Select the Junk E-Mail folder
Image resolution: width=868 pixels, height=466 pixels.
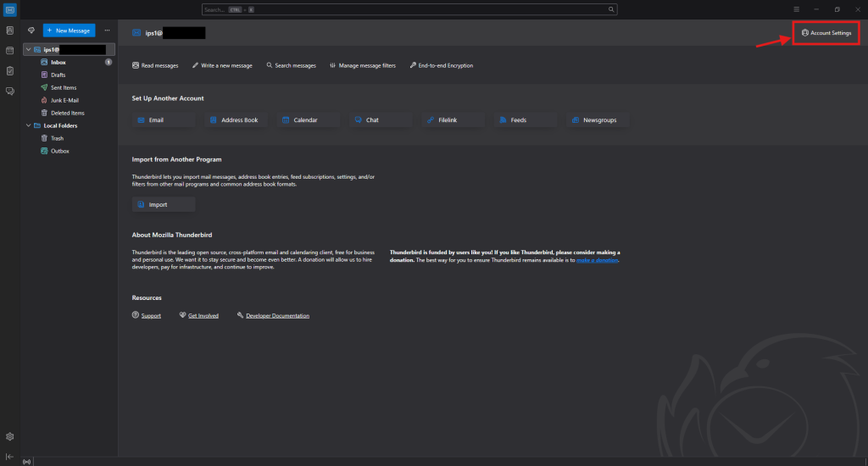tap(64, 100)
